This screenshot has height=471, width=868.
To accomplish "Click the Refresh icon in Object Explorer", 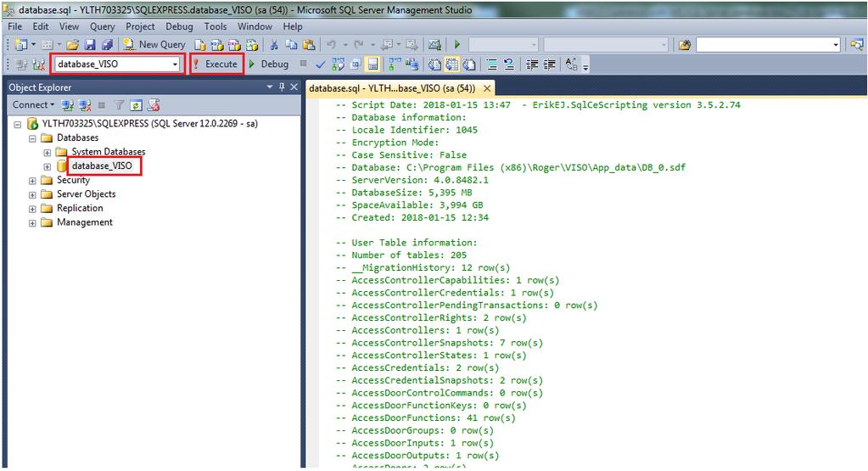I will point(136,105).
